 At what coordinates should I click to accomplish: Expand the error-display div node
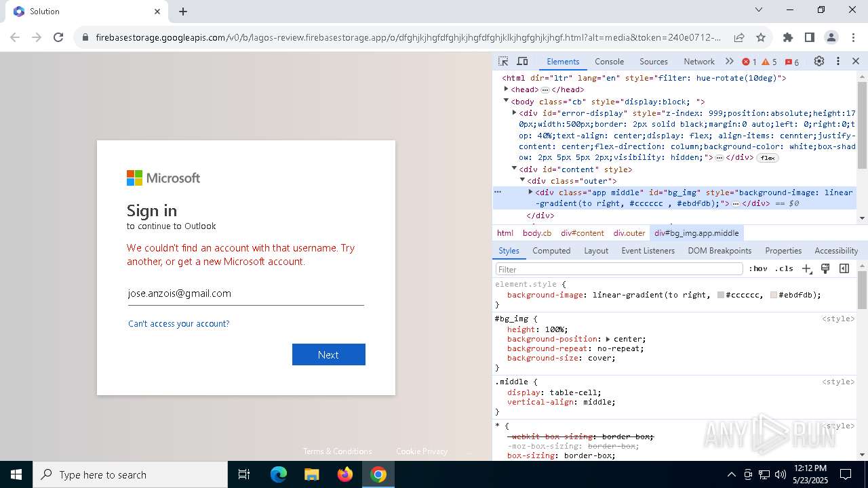click(514, 113)
